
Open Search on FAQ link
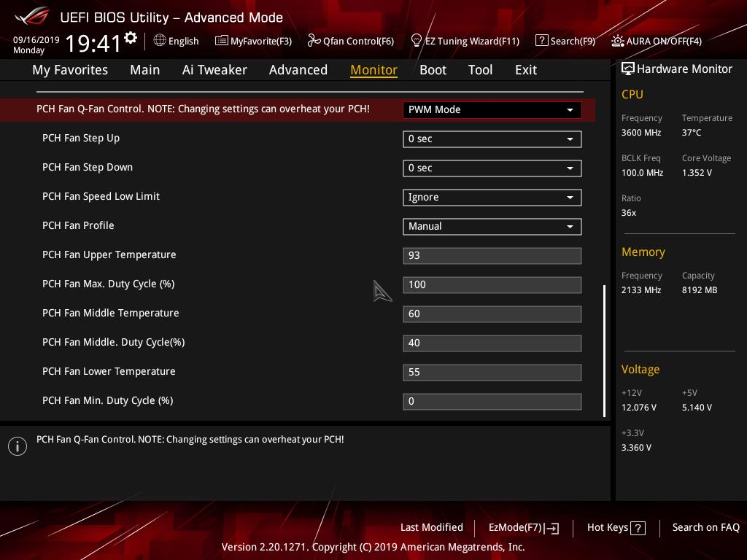705,528
